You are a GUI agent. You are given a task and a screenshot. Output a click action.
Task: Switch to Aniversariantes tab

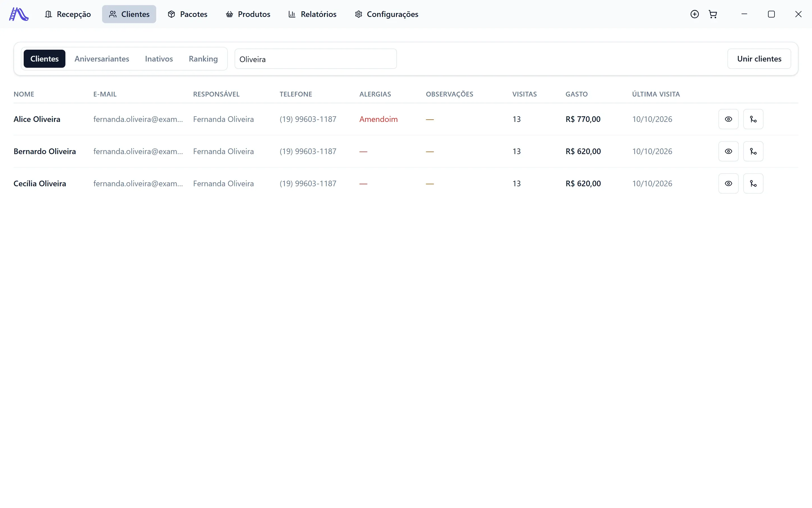tap(102, 59)
